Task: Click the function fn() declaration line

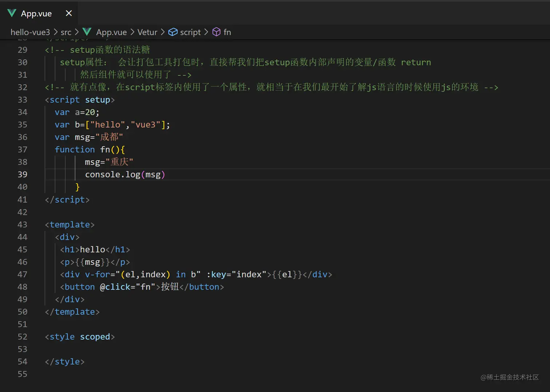Action: click(x=89, y=150)
